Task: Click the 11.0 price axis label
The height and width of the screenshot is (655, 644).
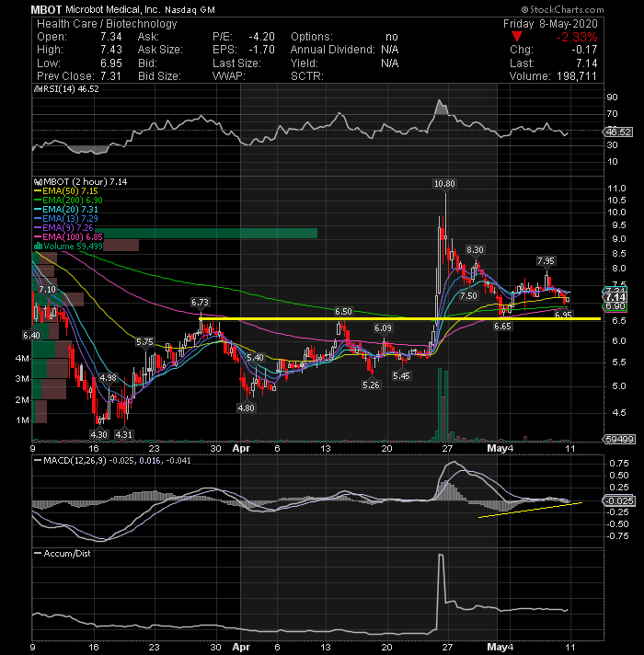Action: pyautogui.click(x=616, y=189)
